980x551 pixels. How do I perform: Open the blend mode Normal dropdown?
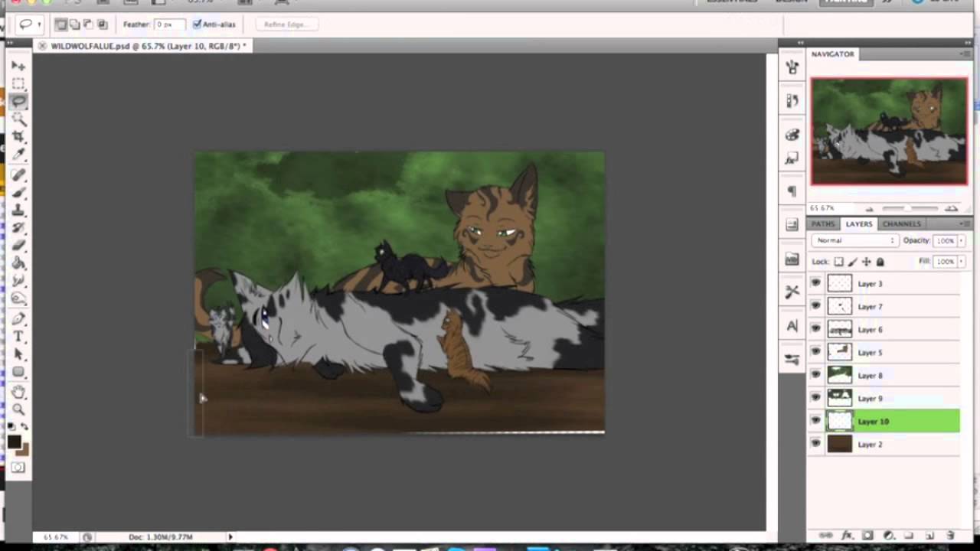tap(854, 240)
